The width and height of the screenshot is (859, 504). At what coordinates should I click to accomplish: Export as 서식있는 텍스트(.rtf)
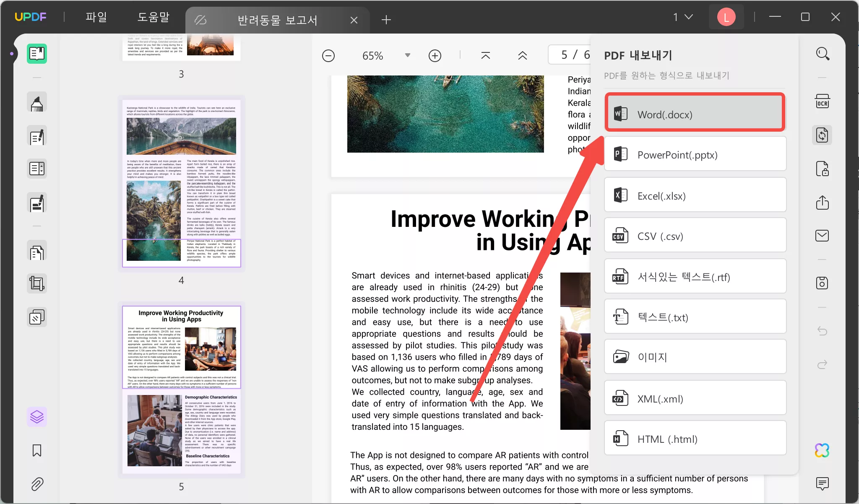pos(695,276)
